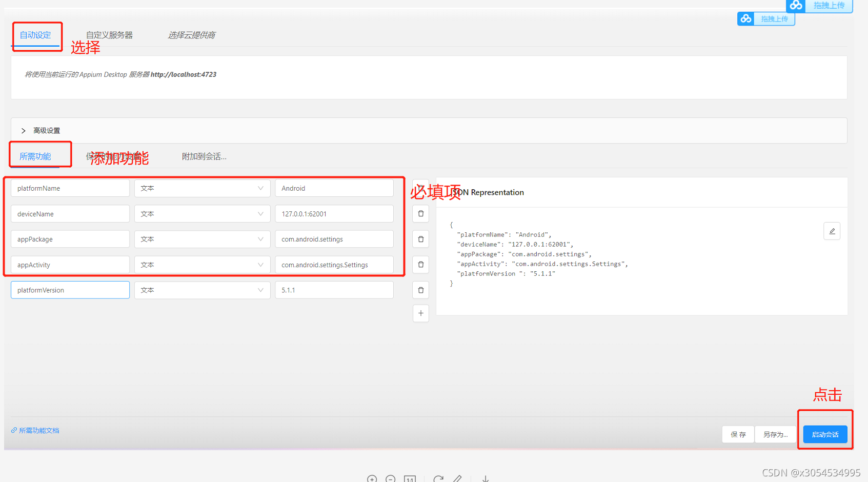This screenshot has width=868, height=482.
Task: Click the com.android.settings value field
Action: [x=334, y=239]
